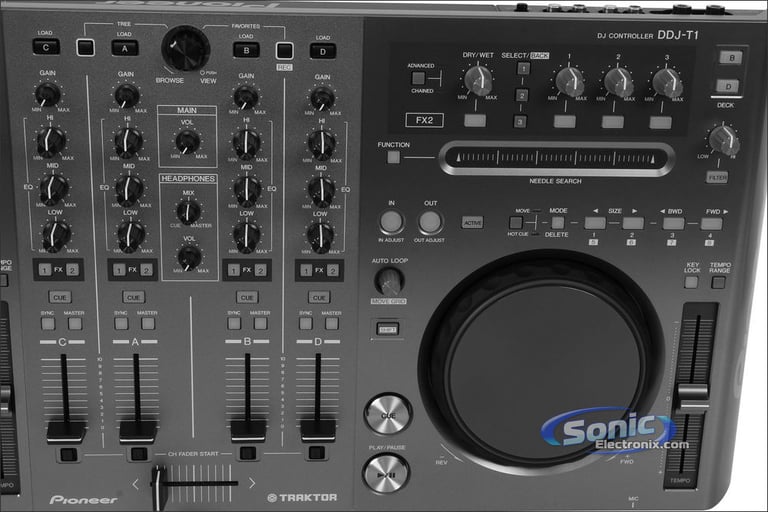Set channel D as MASTER
768x512 pixels.
click(x=332, y=323)
